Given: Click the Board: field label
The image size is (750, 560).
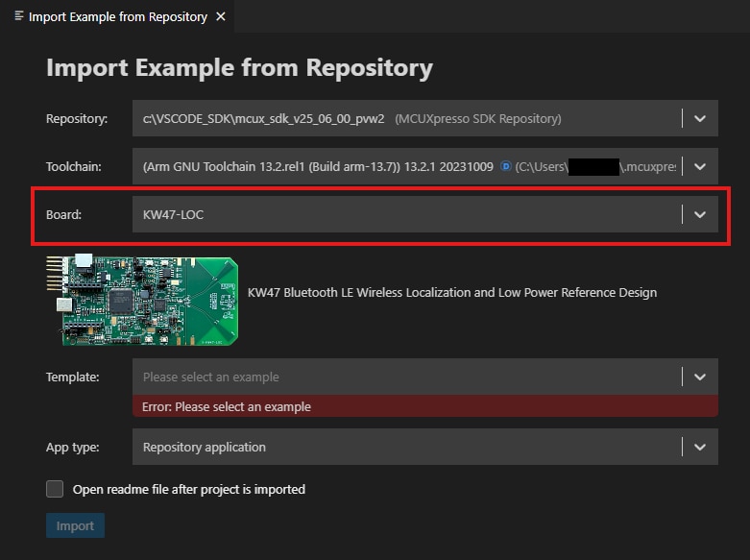Looking at the screenshot, I should (63, 214).
